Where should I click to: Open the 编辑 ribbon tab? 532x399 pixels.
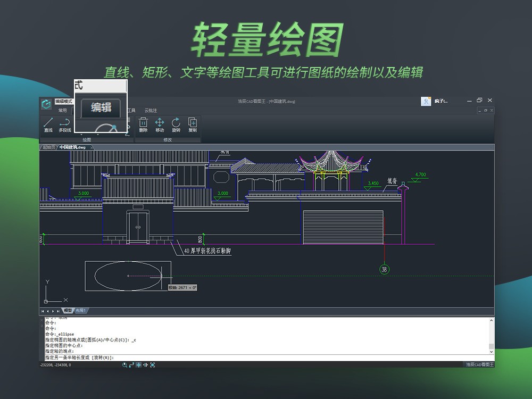101,107
